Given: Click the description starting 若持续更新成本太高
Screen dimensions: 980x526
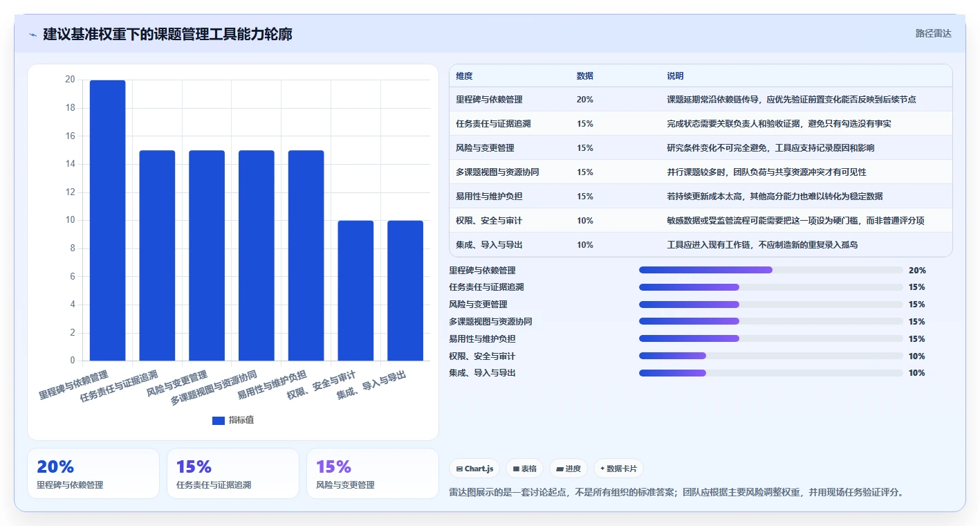Looking at the screenshot, I should 775,196.
